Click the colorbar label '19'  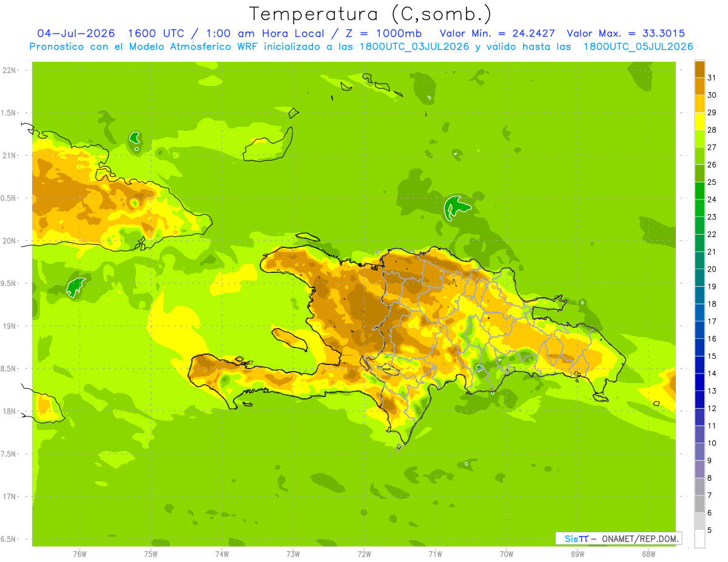point(712,286)
